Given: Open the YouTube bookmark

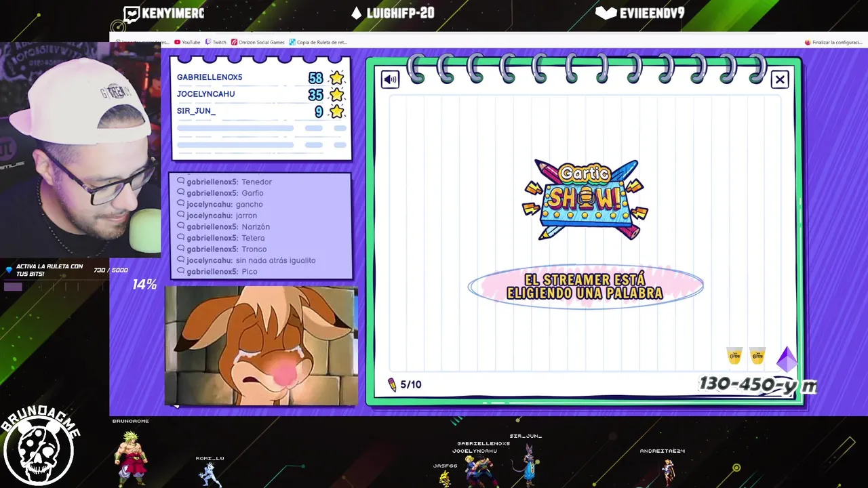Looking at the screenshot, I should tap(187, 42).
